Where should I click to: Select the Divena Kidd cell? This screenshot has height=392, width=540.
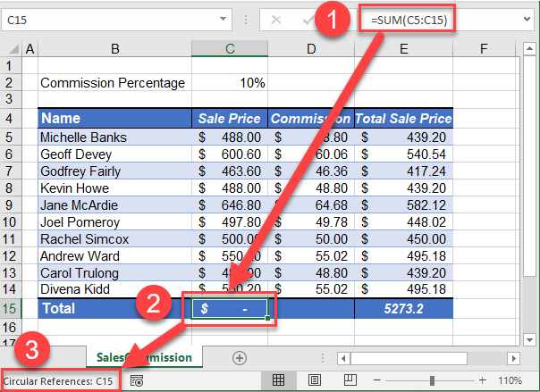coord(114,289)
